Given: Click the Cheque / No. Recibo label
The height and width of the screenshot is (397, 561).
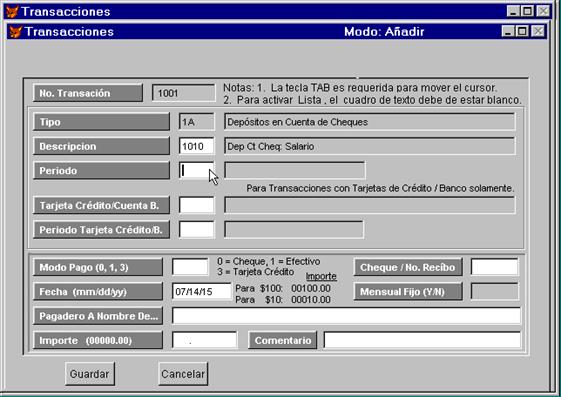Looking at the screenshot, I should [408, 267].
